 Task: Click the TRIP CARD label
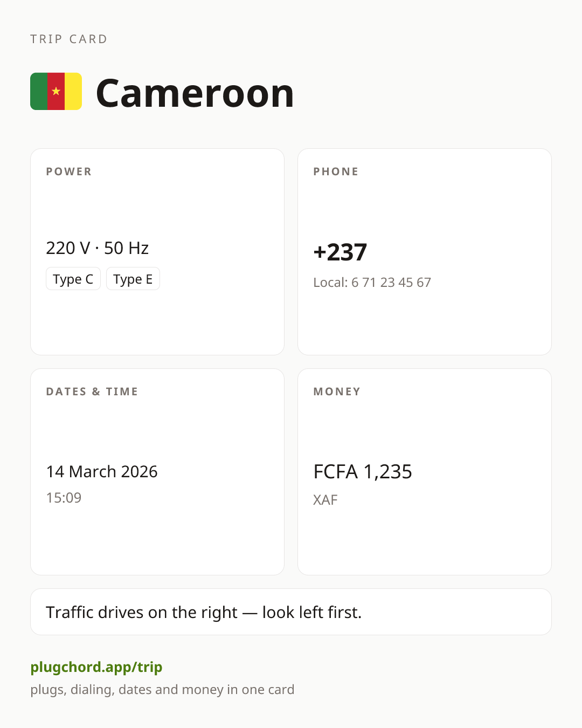click(x=69, y=39)
